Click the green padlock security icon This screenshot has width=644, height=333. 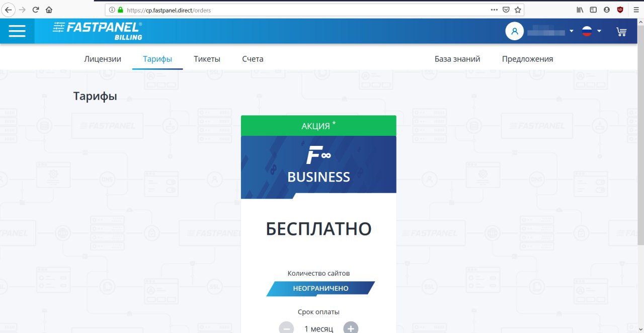[120, 10]
